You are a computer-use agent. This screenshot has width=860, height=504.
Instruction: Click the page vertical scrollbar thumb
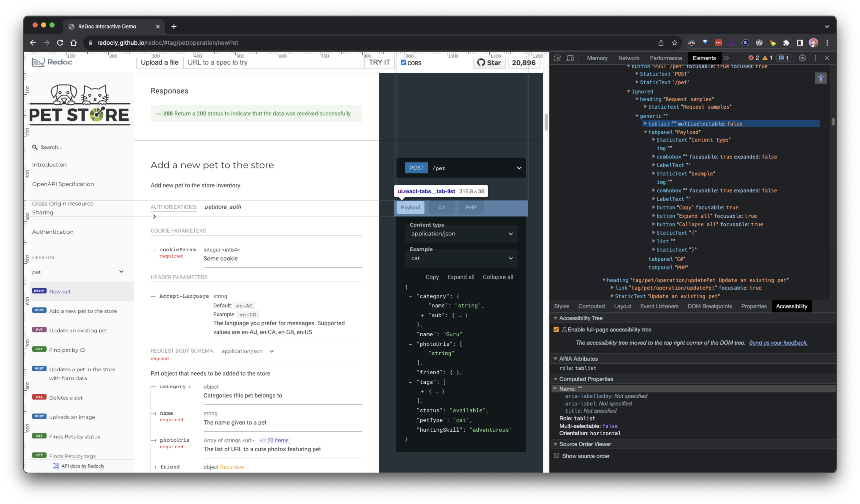tap(546, 122)
